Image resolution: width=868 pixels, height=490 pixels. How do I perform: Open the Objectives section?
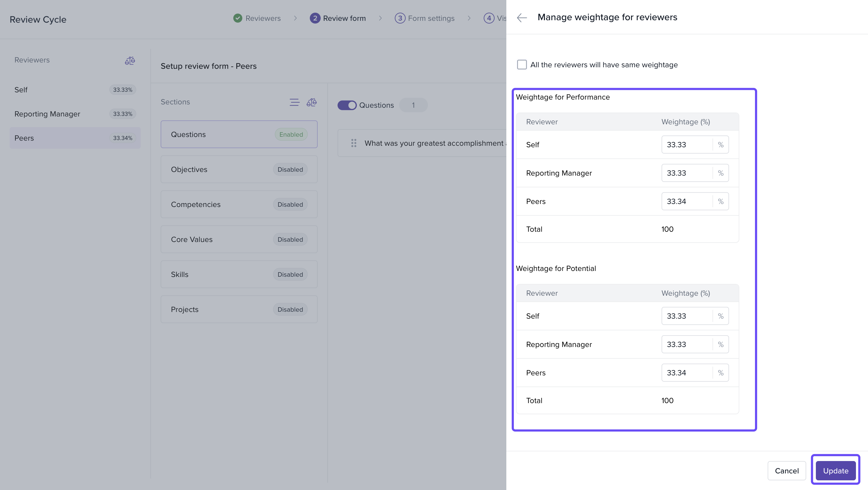[x=239, y=169]
